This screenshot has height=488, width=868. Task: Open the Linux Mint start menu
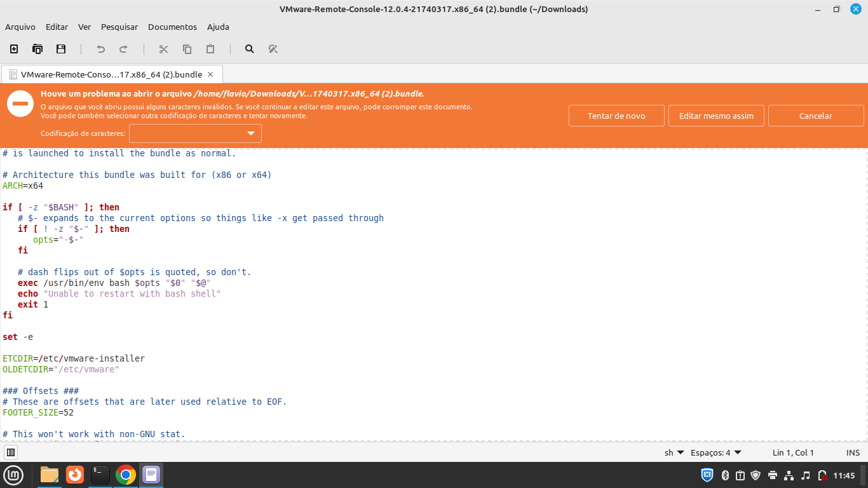pos(13,475)
